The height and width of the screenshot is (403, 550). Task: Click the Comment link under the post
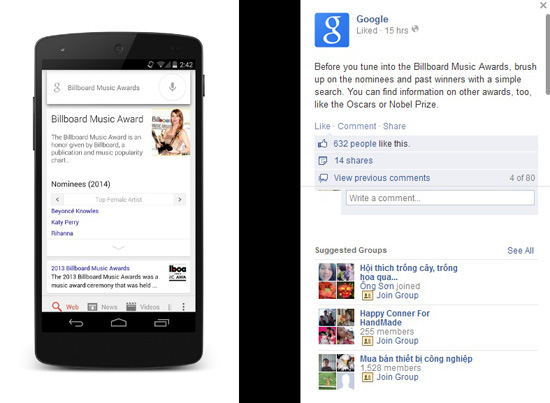[x=357, y=126]
